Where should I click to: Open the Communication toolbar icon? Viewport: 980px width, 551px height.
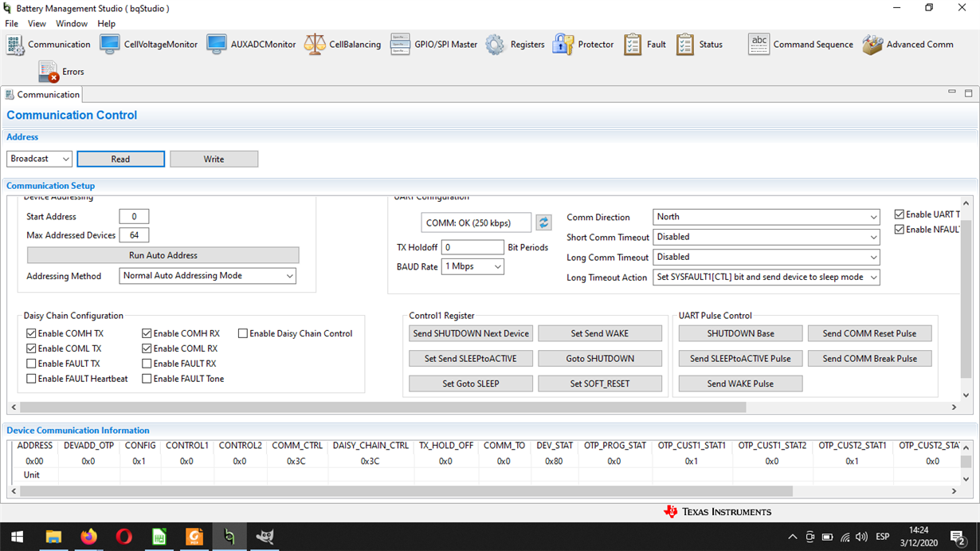click(x=16, y=45)
